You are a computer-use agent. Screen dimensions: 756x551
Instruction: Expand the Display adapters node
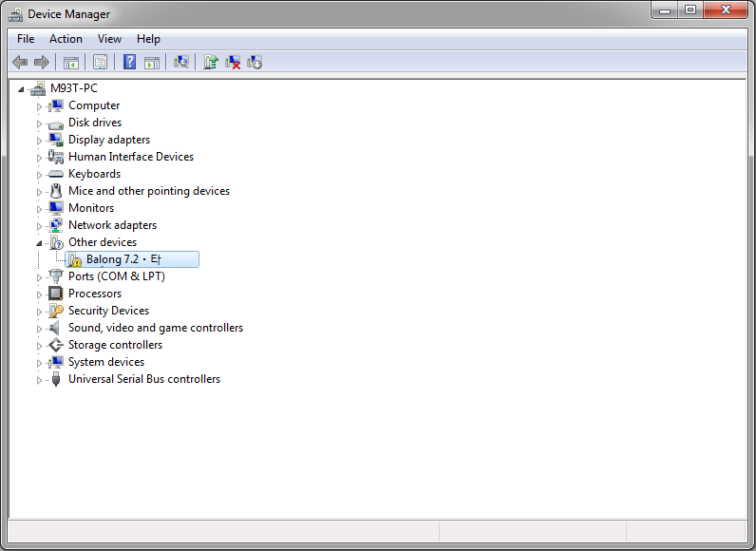tap(40, 140)
